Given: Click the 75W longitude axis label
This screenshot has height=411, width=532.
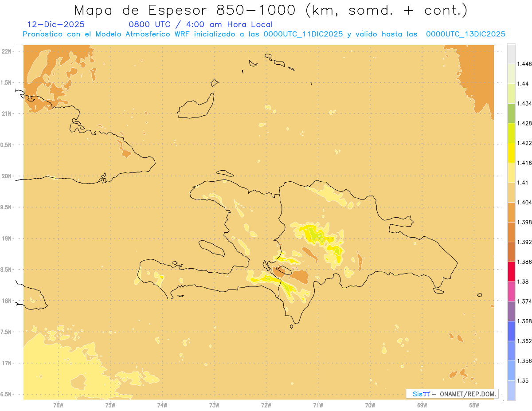Looking at the screenshot, I should tap(110, 405).
